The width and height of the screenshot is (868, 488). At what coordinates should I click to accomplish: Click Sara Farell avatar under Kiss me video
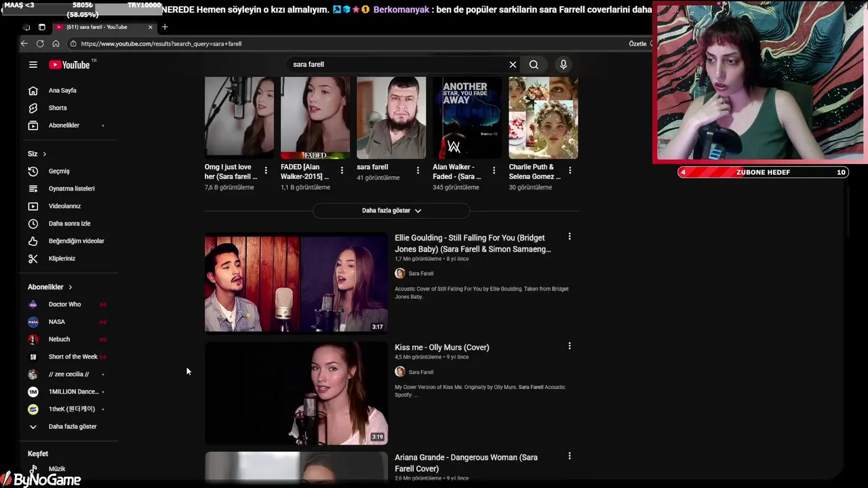(400, 371)
